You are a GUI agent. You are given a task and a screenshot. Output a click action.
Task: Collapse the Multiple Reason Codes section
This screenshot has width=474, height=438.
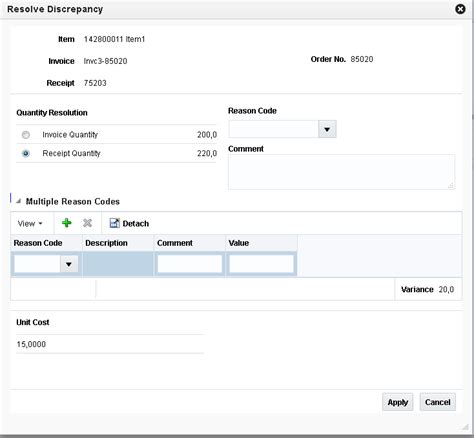19,201
